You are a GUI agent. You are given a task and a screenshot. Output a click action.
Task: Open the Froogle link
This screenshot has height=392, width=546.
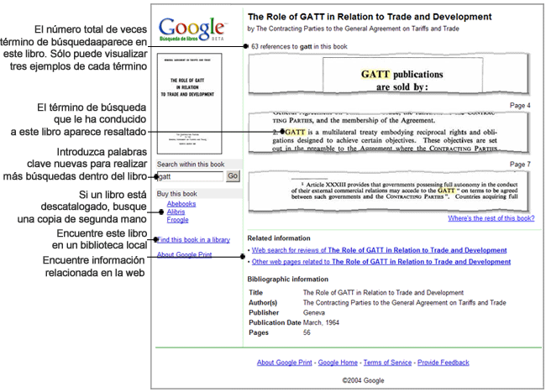(x=177, y=220)
